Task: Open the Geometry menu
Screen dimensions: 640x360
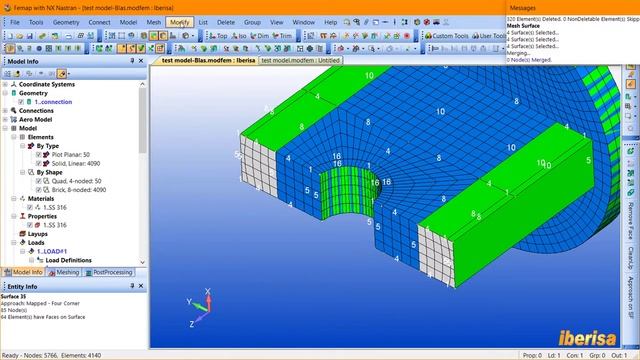Action: (66, 22)
